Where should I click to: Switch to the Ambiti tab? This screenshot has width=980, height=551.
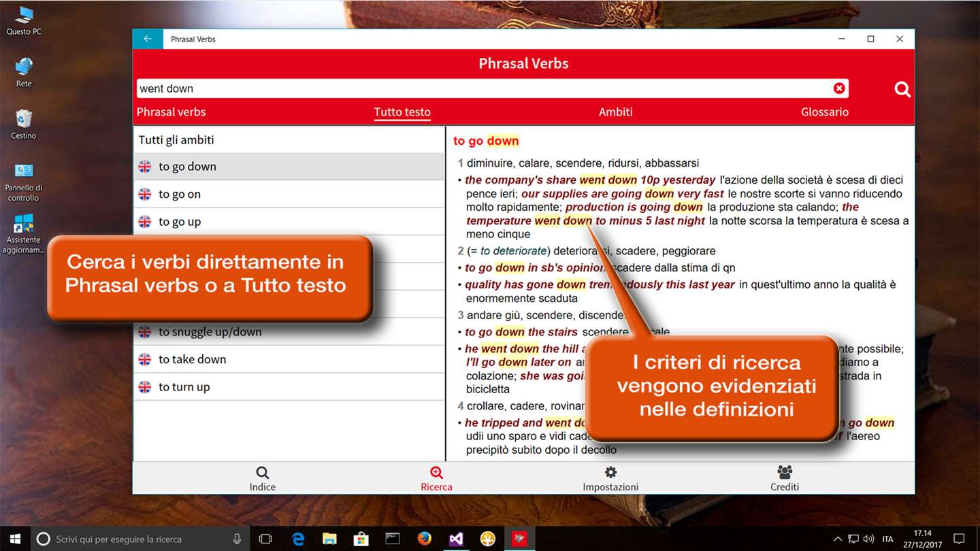point(616,112)
